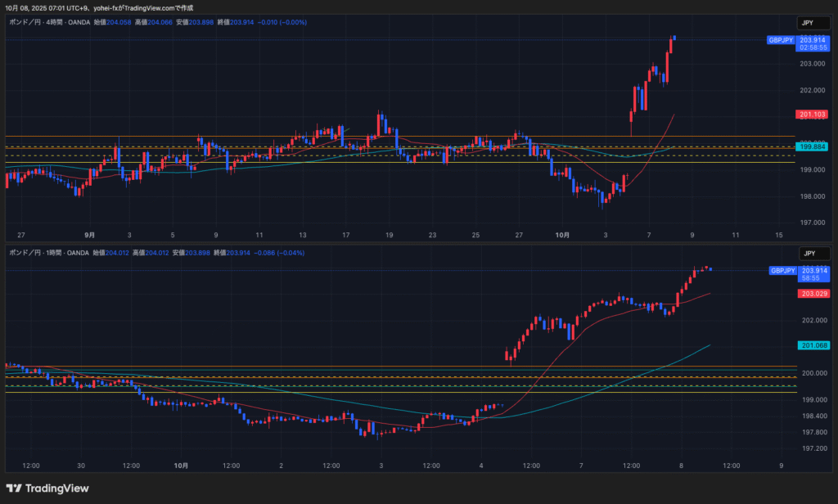Screen dimensions: 838x504
Task: Click GBPJPY symbol label on bottom chart
Action: pos(782,270)
